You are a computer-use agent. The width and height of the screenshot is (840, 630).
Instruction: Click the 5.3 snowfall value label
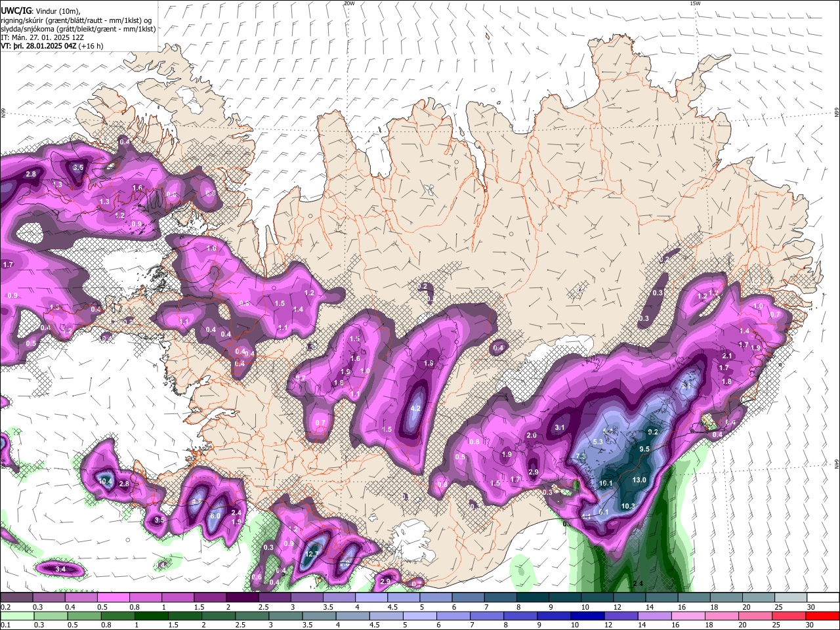click(x=598, y=442)
